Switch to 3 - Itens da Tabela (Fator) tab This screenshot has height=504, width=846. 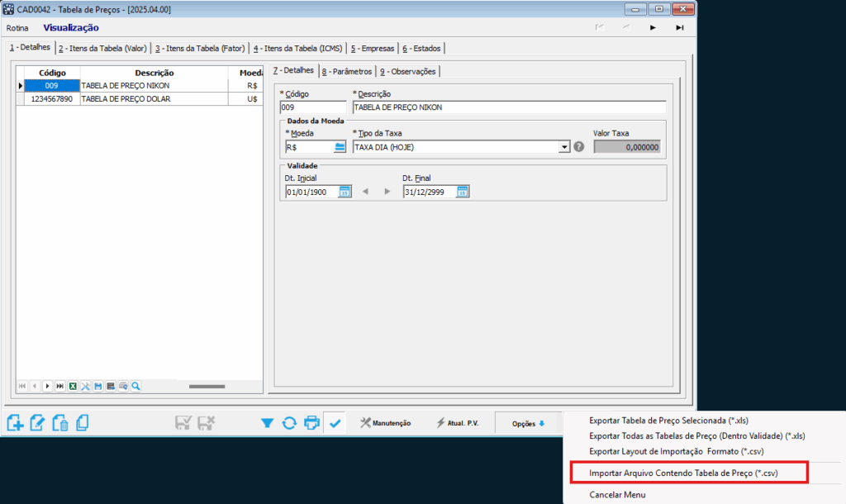(200, 49)
